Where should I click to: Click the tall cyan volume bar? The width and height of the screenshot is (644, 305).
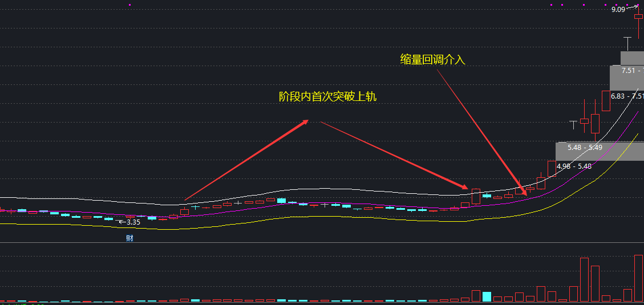point(487,297)
